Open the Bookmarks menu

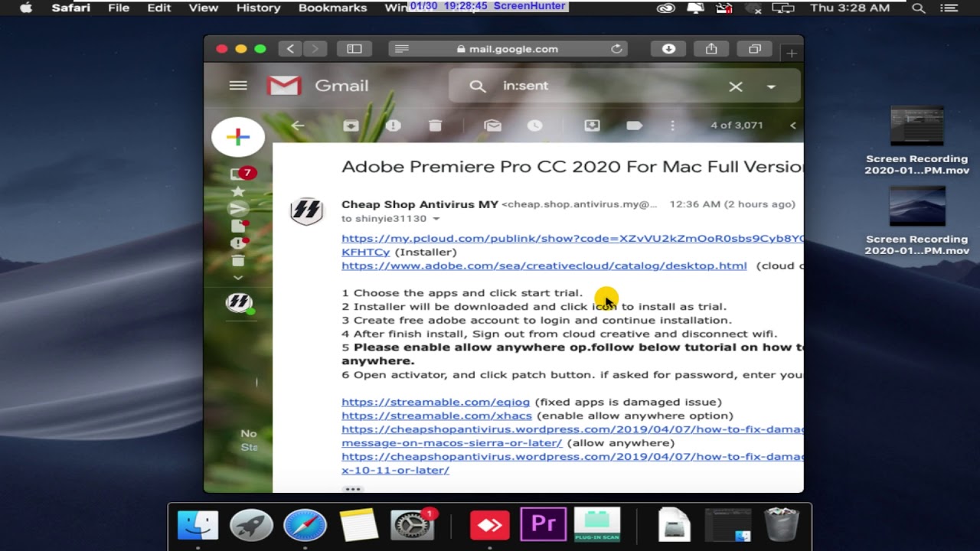332,8
